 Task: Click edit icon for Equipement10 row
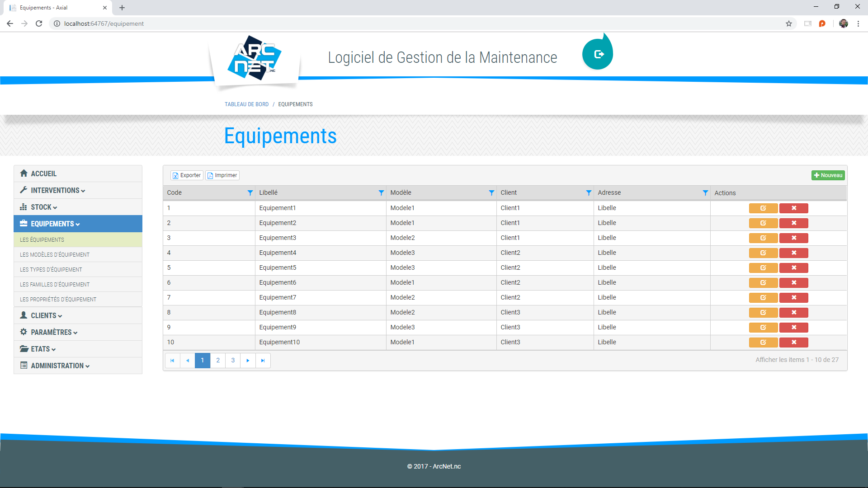click(x=763, y=343)
